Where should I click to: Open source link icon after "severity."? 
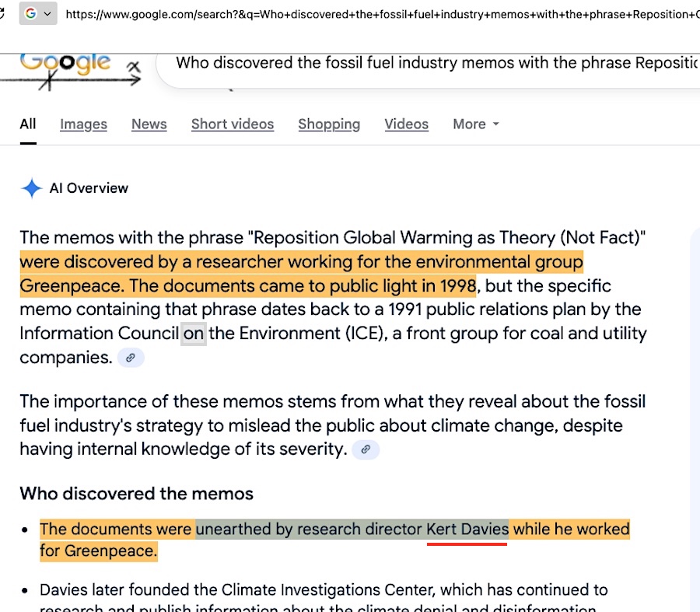pyautogui.click(x=366, y=449)
